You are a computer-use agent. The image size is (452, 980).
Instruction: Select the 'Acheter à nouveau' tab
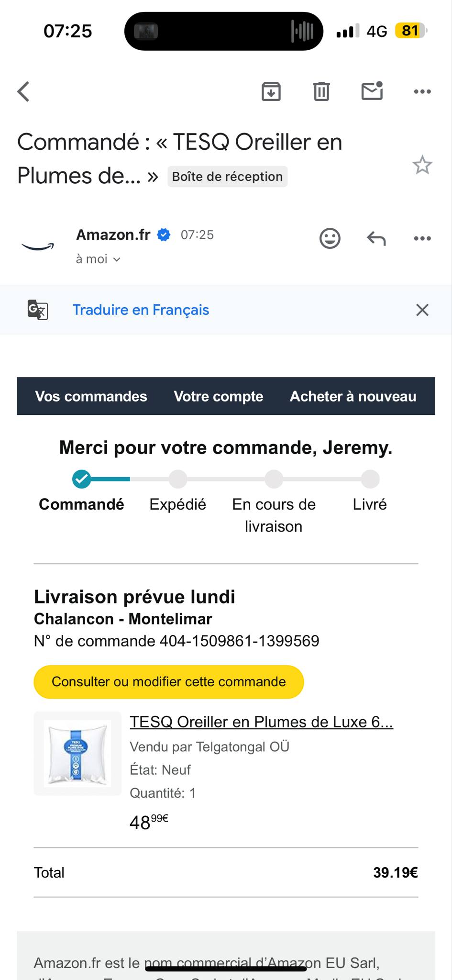point(353,396)
